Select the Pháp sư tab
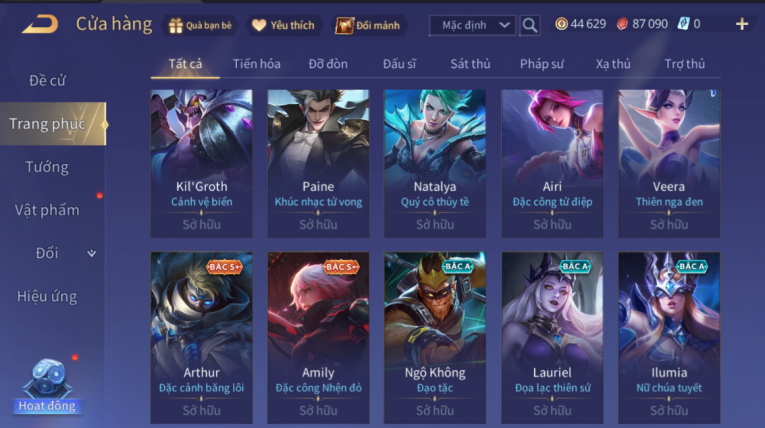765x428 pixels. 542,64
